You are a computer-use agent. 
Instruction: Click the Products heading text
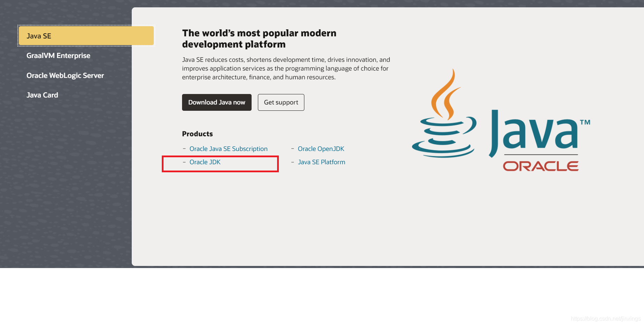(197, 134)
